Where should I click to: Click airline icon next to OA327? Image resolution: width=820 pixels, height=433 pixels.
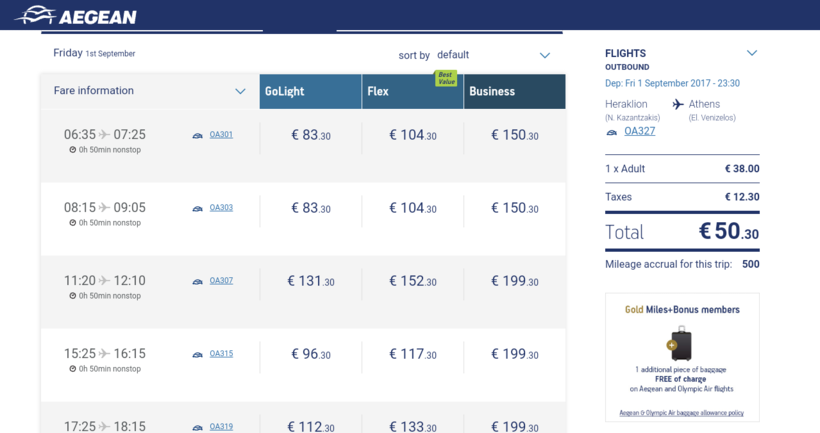tap(612, 132)
